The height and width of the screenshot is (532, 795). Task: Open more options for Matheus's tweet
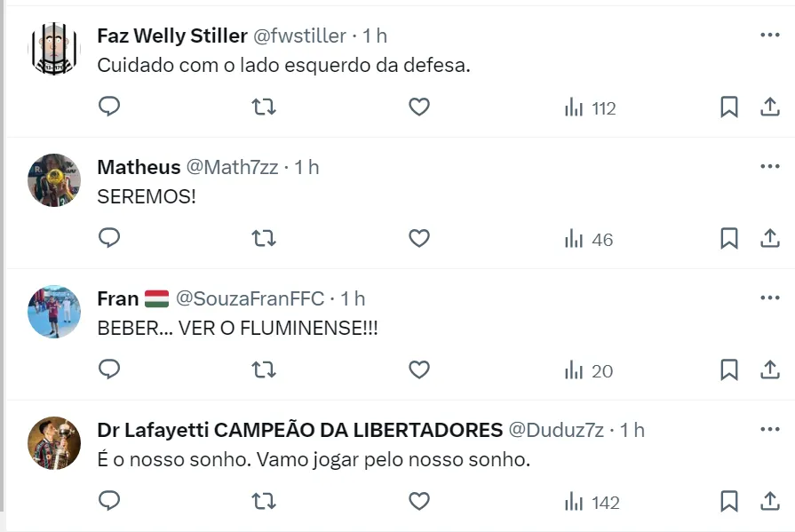coord(769,166)
